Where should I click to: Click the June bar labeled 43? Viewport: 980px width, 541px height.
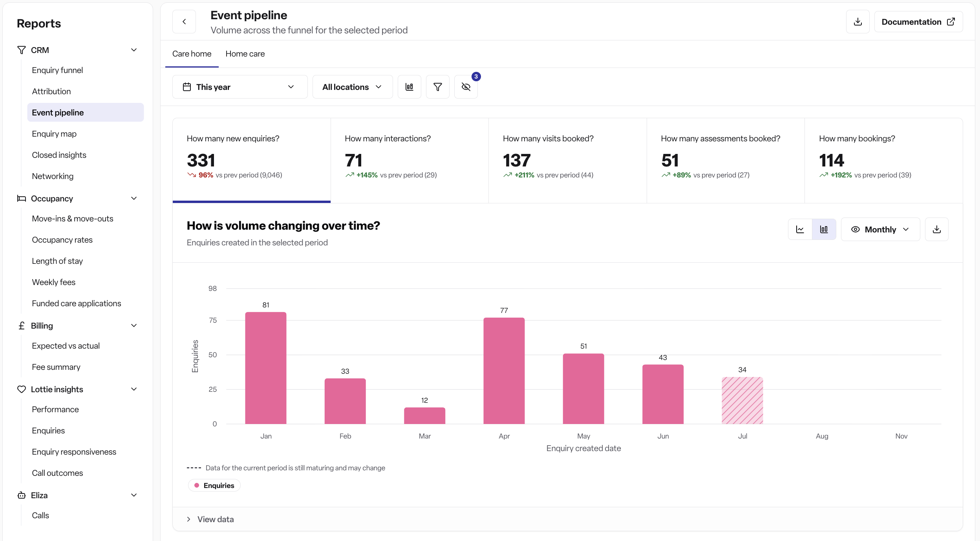tap(663, 394)
